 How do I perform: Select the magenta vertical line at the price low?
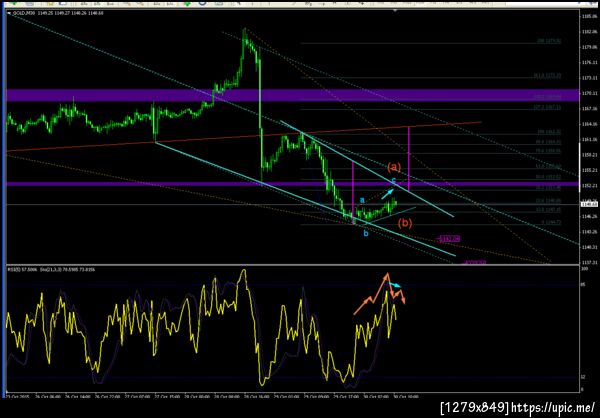coord(353,193)
